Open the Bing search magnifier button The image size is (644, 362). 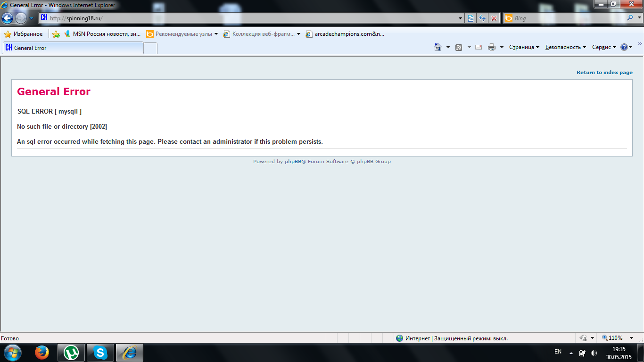630,18
